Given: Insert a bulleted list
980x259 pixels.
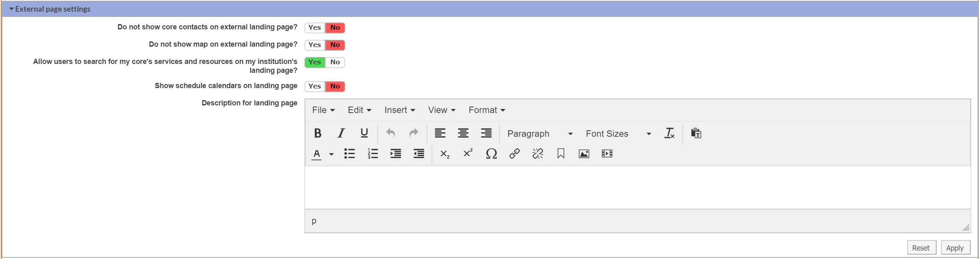Looking at the screenshot, I should click(349, 154).
